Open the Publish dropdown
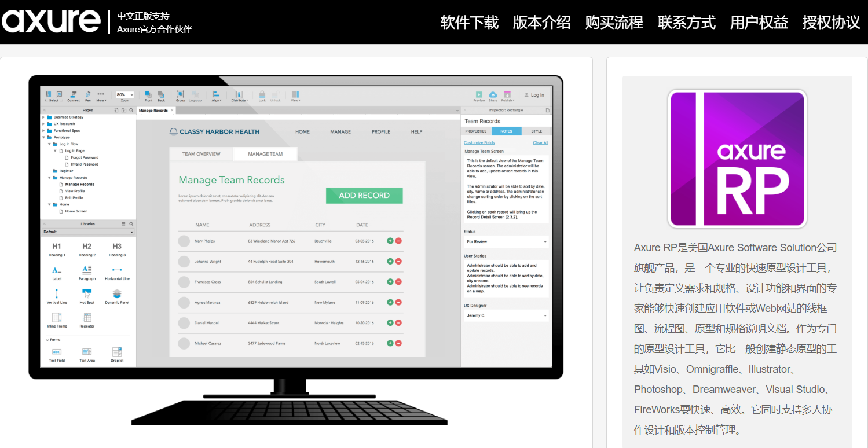This screenshot has height=448, width=868. point(508,96)
